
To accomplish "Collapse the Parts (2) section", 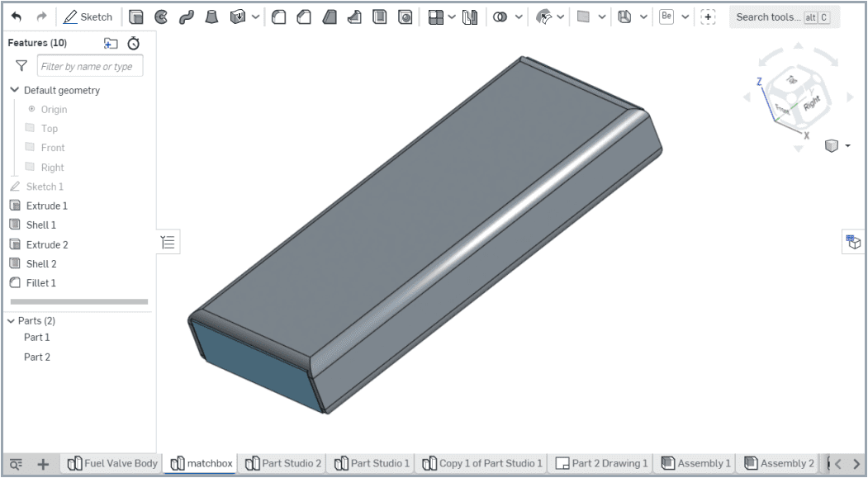I will coord(10,320).
